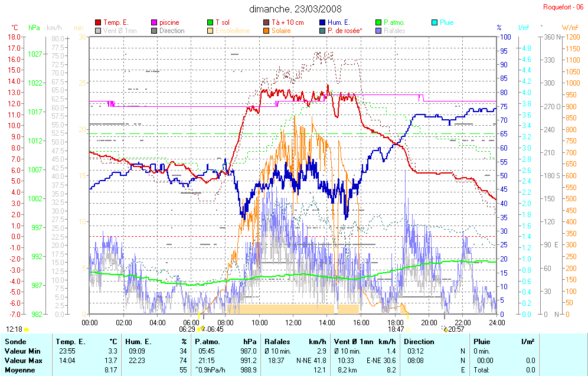Click the light grey Vent Ø 1mn legend swatch
The image size is (588, 376).
tap(98, 31)
